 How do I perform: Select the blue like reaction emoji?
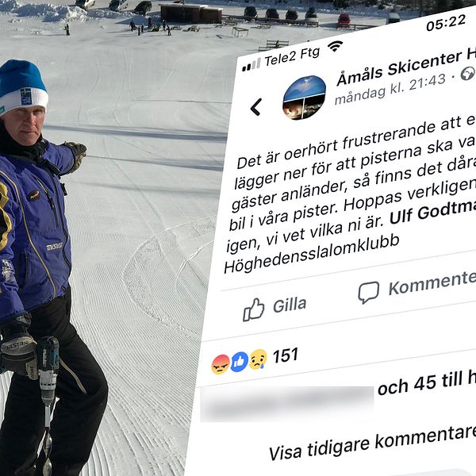(x=240, y=362)
